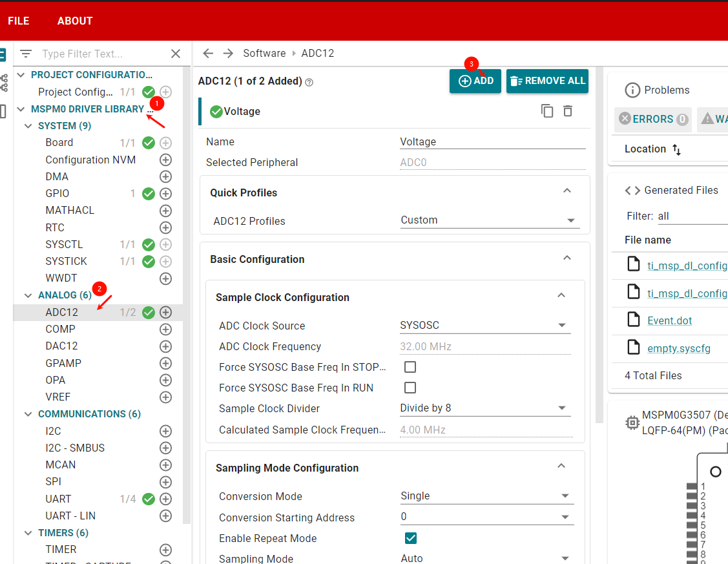Open the Sample Clock Divider dropdown
The width and height of the screenshot is (728, 564).
(485, 408)
